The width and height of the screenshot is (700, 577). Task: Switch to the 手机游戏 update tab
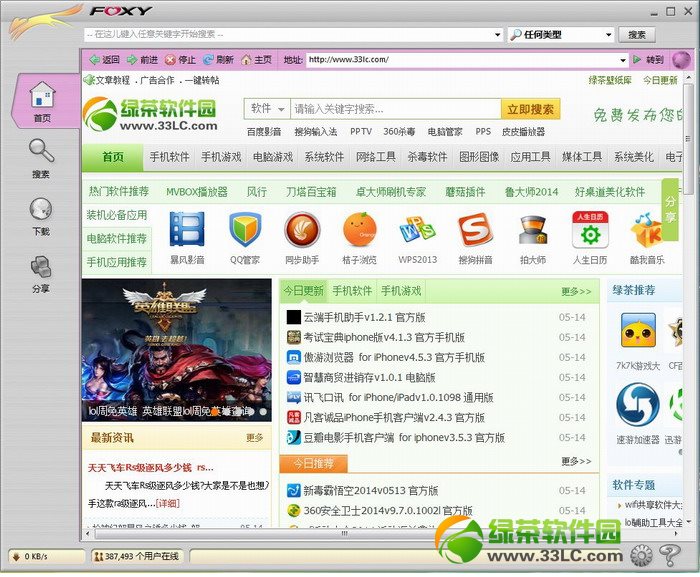[401, 291]
